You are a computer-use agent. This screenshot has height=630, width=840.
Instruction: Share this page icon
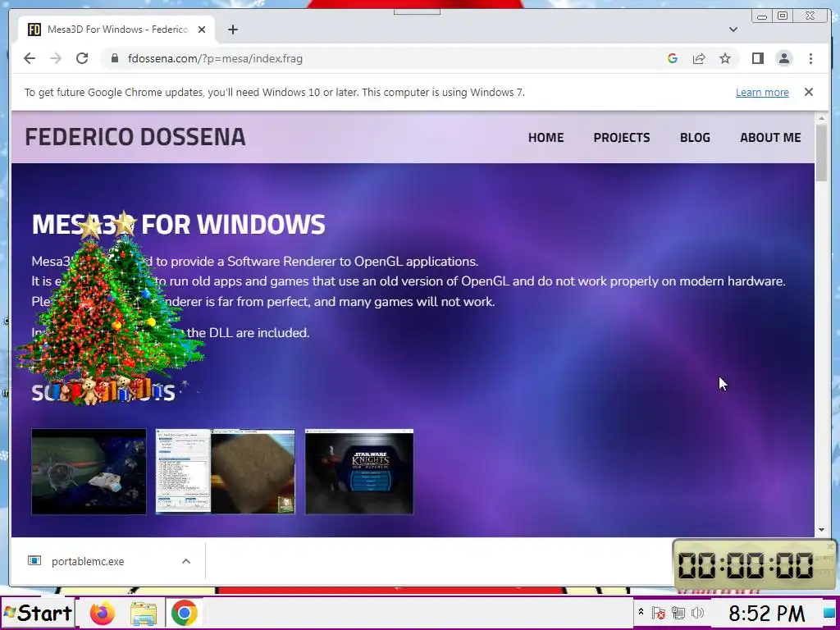coord(699,58)
